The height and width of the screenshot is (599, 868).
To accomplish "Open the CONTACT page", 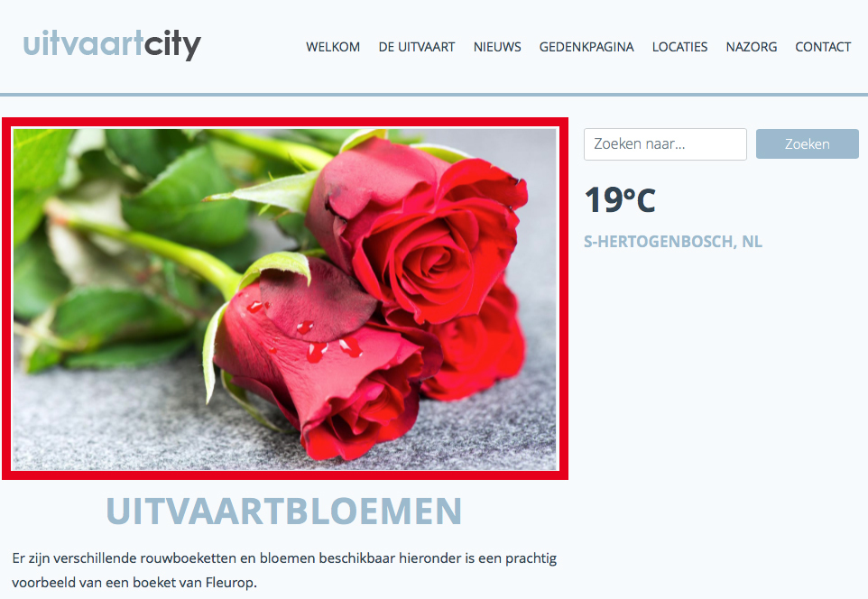I will pyautogui.click(x=823, y=47).
